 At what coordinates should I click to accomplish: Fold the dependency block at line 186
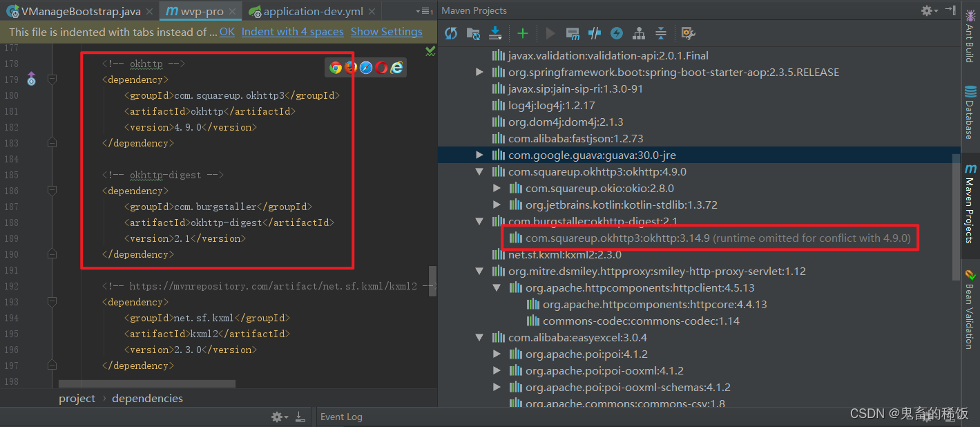click(52, 191)
